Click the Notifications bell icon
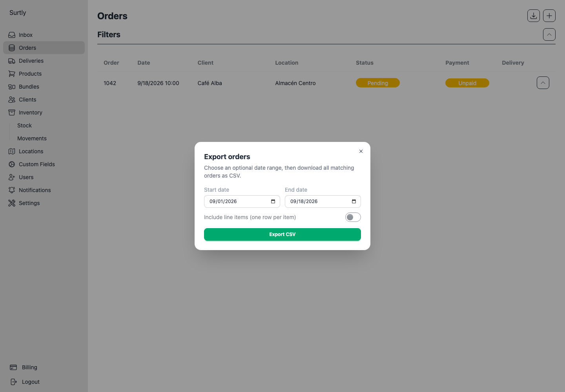The height and width of the screenshot is (392, 565). coord(12,190)
